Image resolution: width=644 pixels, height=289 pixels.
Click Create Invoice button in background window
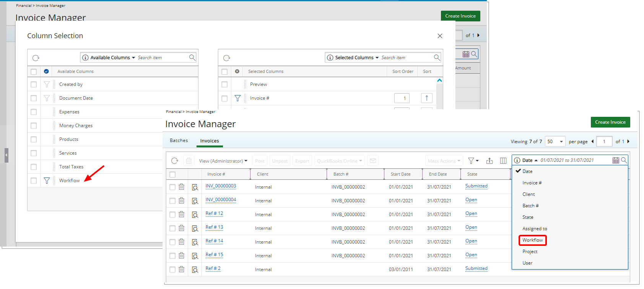tap(460, 16)
